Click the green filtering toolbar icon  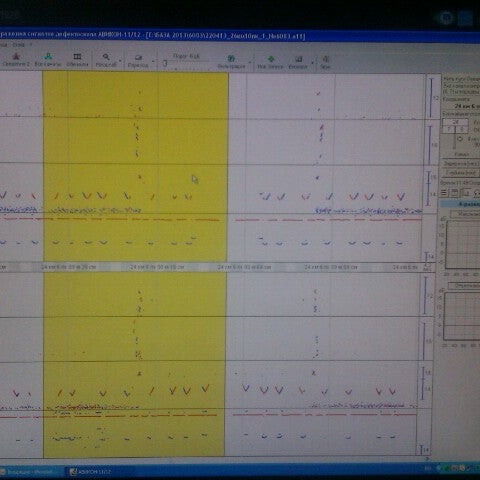click(231, 59)
